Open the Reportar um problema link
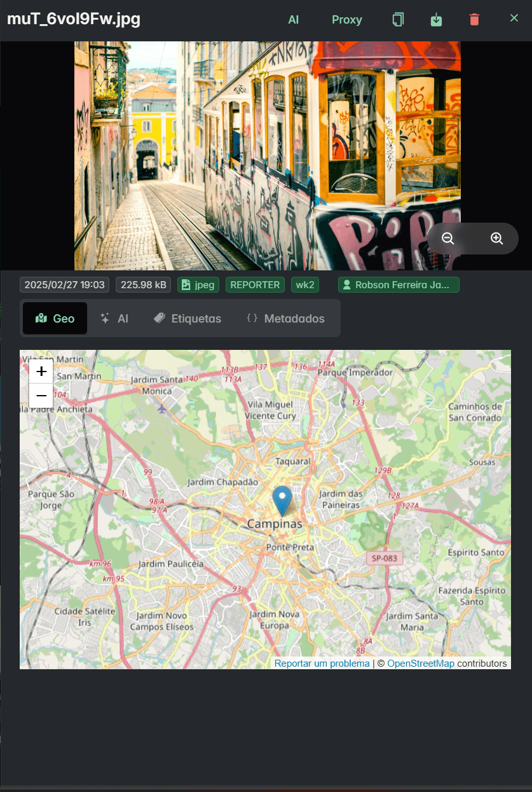The height and width of the screenshot is (792, 532). pyautogui.click(x=321, y=663)
